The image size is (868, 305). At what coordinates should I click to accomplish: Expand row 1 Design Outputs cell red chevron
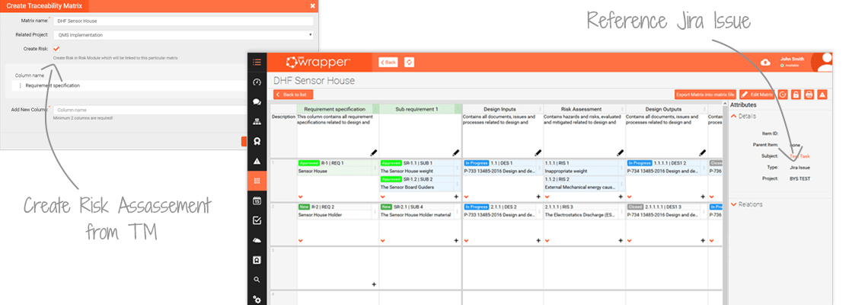coord(630,197)
